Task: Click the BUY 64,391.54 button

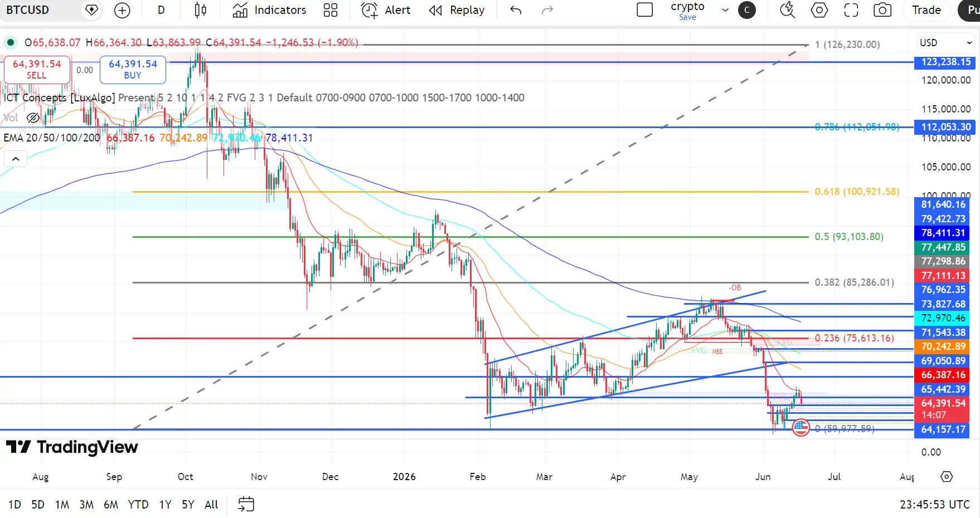Action: pyautogui.click(x=133, y=70)
